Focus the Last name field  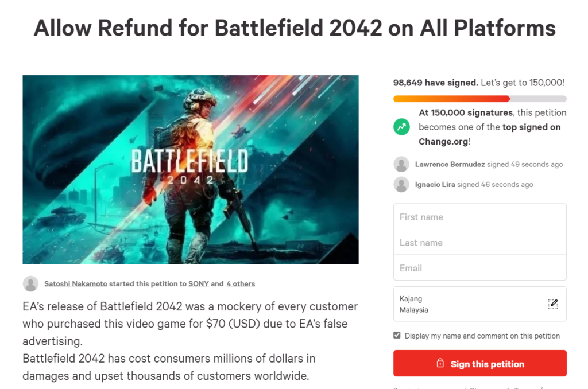pos(479,243)
